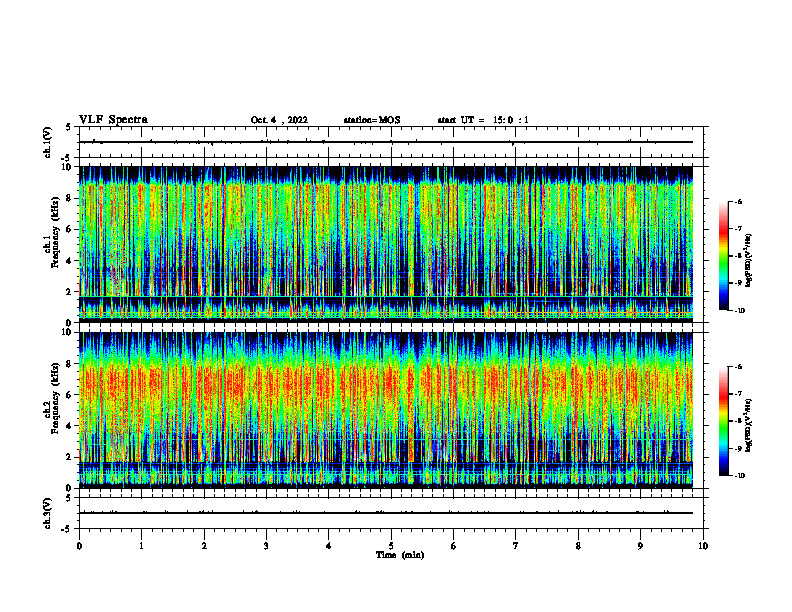
Task: Click the "-10" label on ch.1 colorbar
Action: point(739,311)
